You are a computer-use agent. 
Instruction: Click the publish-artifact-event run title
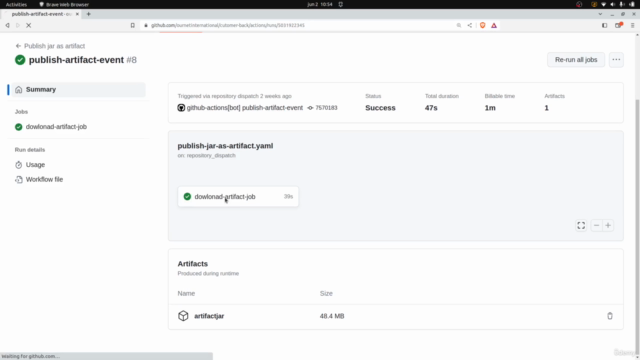76,60
